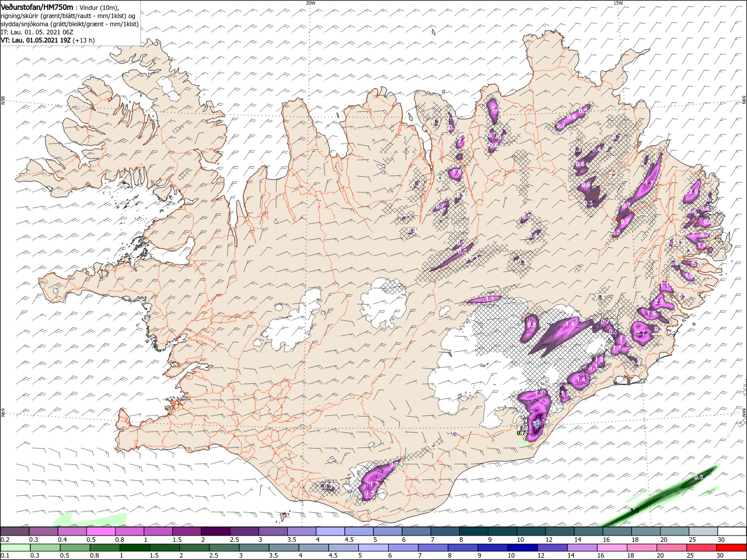
Task: Pick the deep blue lower swatch labeled 10
Action: (522, 548)
